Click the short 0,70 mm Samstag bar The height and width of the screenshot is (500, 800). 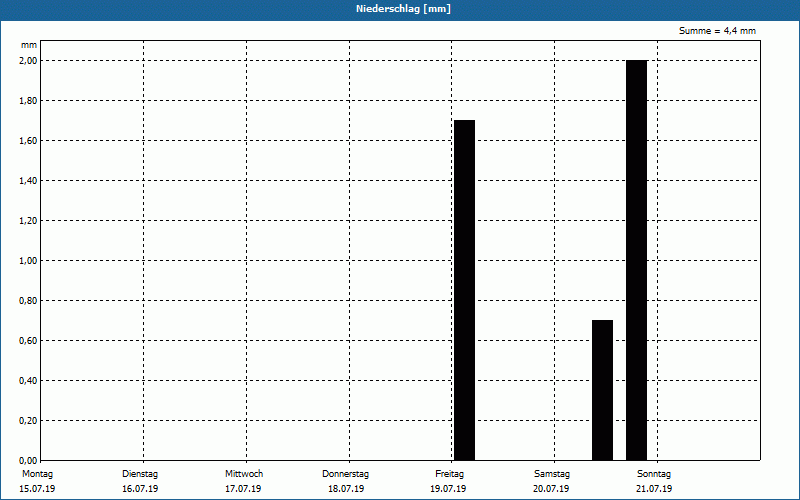tap(602, 390)
